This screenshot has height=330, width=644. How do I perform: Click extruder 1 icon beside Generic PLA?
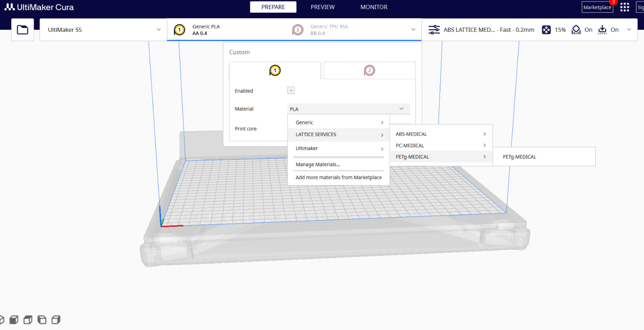click(180, 30)
